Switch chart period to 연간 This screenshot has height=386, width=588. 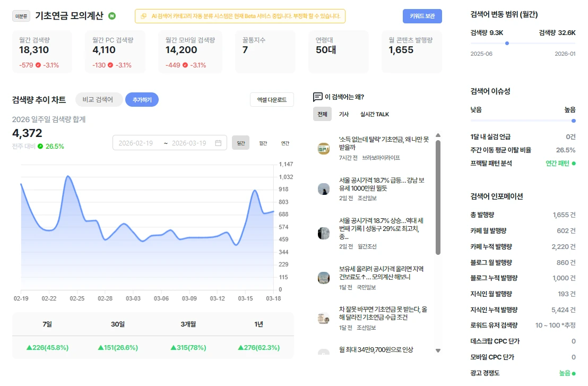(x=285, y=143)
